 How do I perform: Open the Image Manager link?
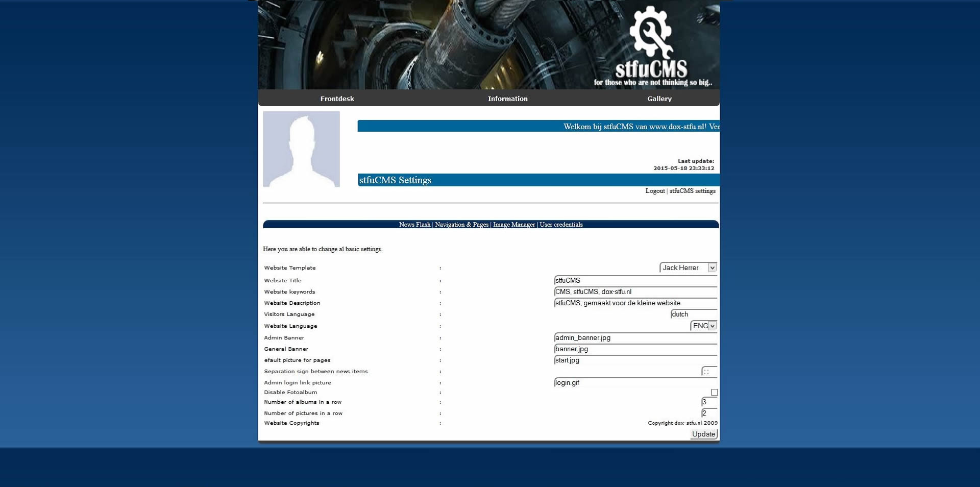point(514,225)
